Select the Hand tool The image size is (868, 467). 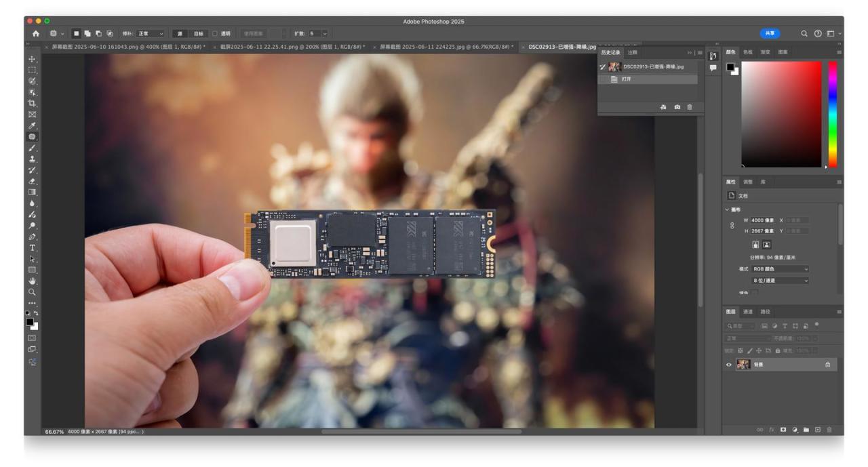32,281
